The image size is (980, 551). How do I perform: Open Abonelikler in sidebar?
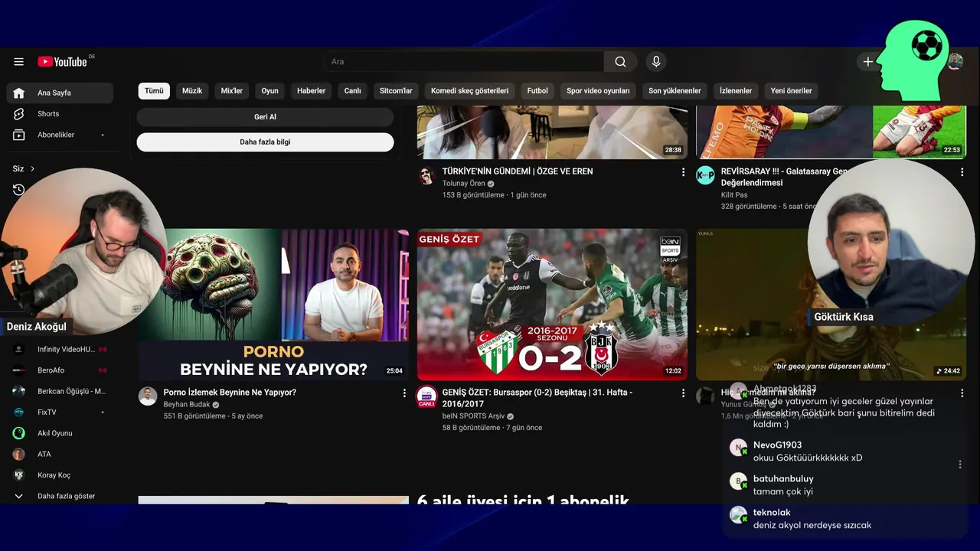coord(60,135)
